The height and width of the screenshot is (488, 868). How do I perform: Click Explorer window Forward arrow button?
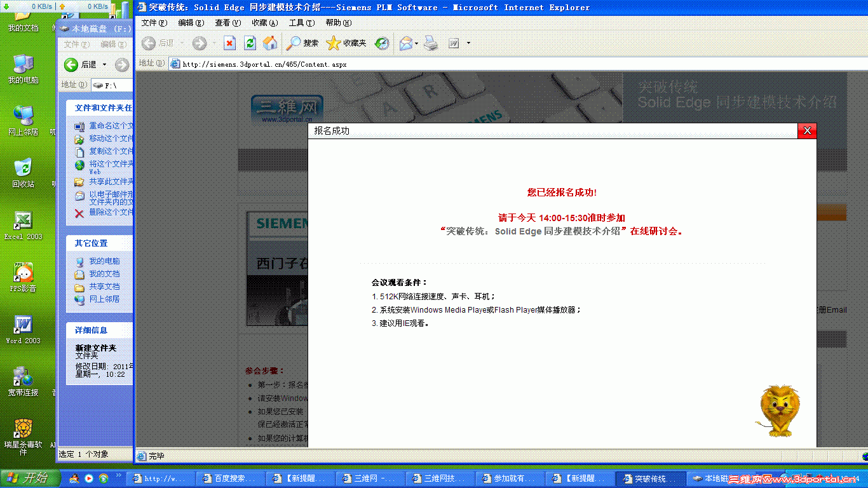(x=122, y=64)
